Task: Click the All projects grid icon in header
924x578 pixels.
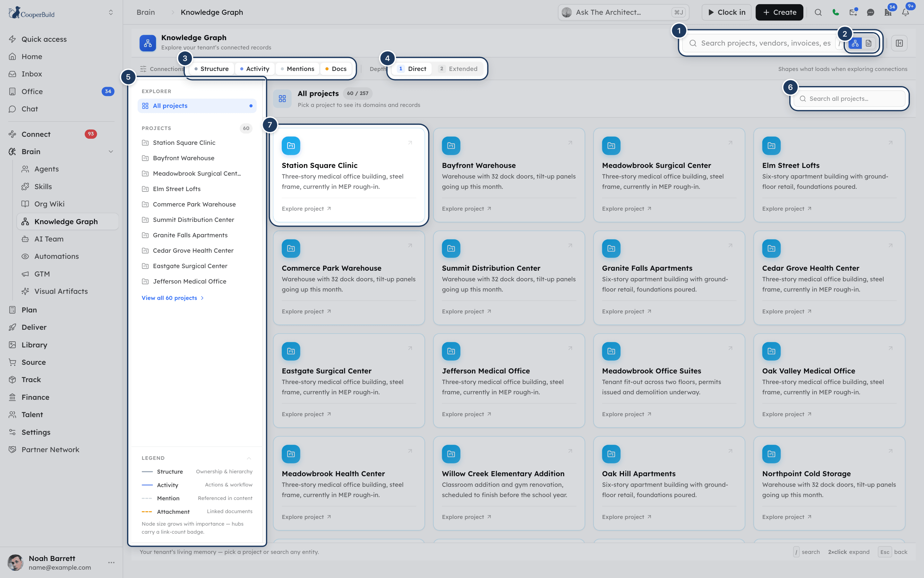Action: click(282, 99)
